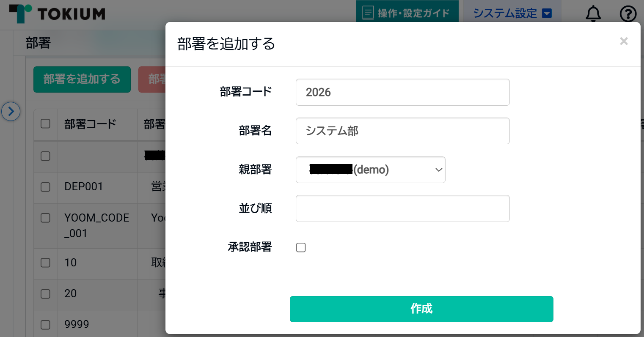Open the help question mark icon
Image resolution: width=644 pixels, height=337 pixels.
pos(628,14)
